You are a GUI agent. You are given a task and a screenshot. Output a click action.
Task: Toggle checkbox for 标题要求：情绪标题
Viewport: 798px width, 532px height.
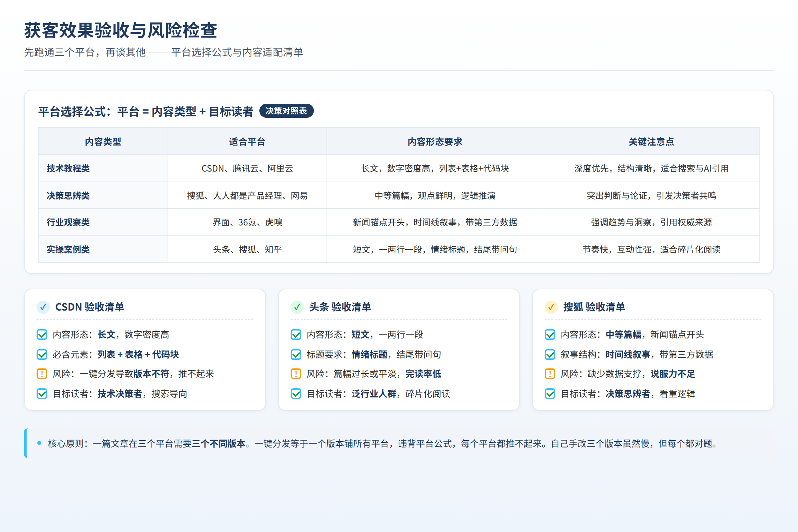pos(296,354)
